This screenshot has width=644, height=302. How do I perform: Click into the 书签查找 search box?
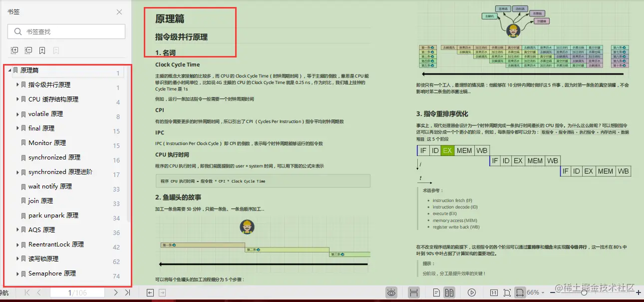(x=66, y=31)
